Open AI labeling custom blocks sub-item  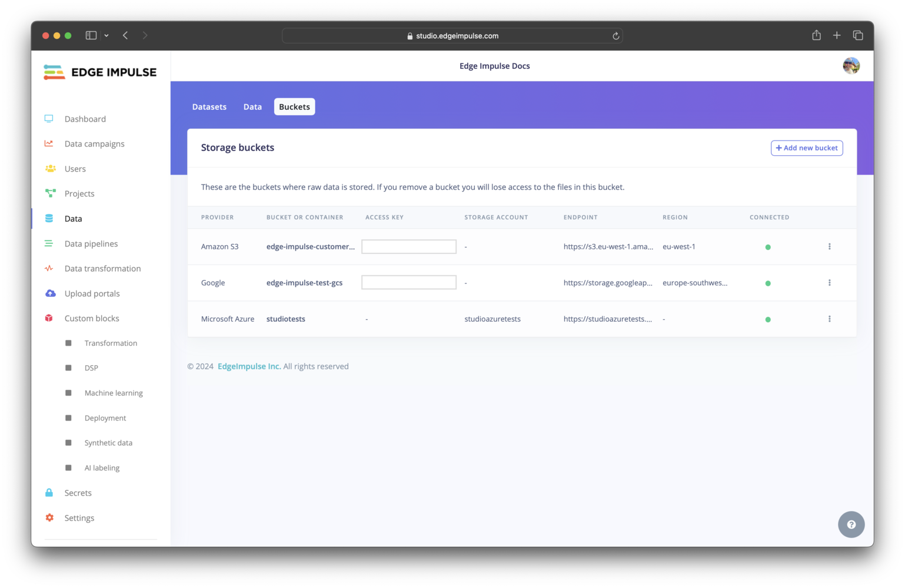point(102,467)
